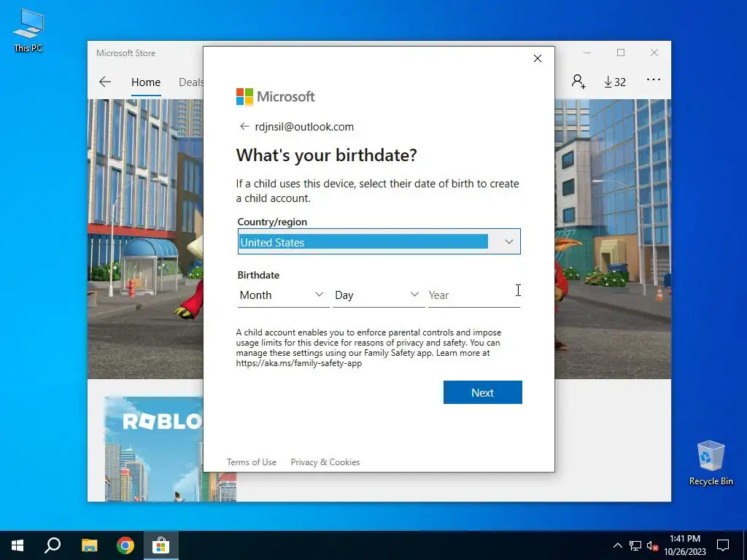This screenshot has height=560, width=747.
Task: Open the Roblox thumbnail in Microsoft Store
Action: (x=154, y=448)
